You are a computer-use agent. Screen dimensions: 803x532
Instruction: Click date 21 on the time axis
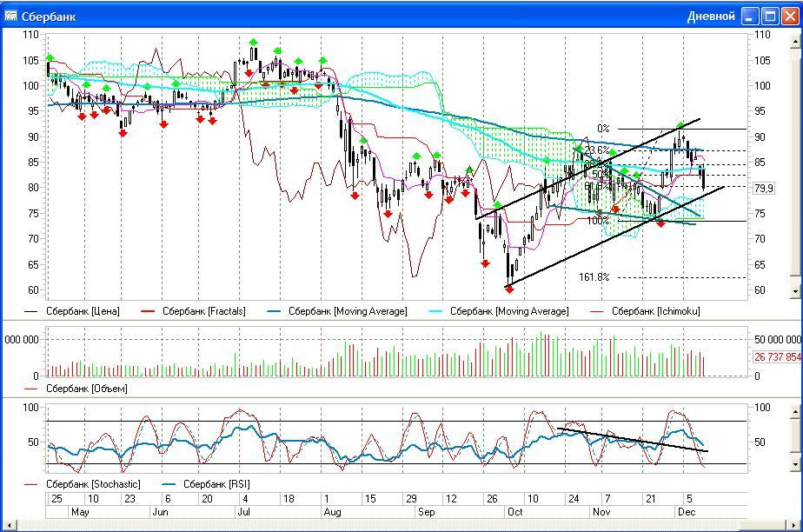651,499
